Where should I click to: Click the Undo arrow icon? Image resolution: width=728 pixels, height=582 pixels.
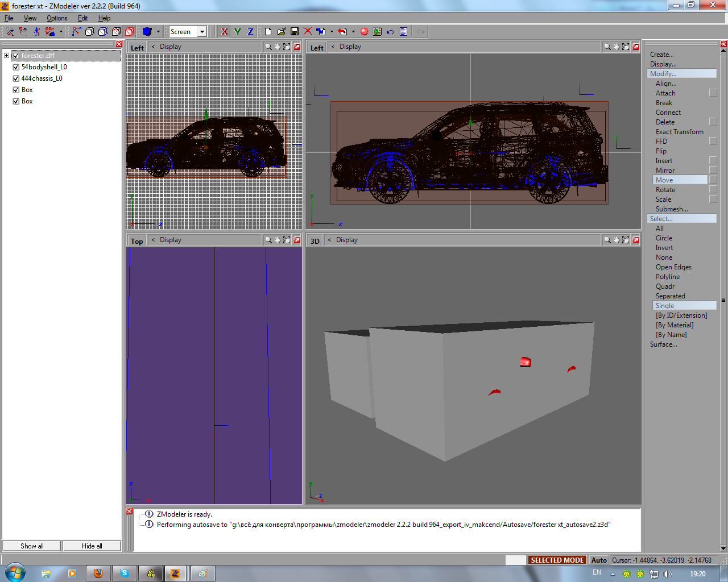[x=390, y=32]
